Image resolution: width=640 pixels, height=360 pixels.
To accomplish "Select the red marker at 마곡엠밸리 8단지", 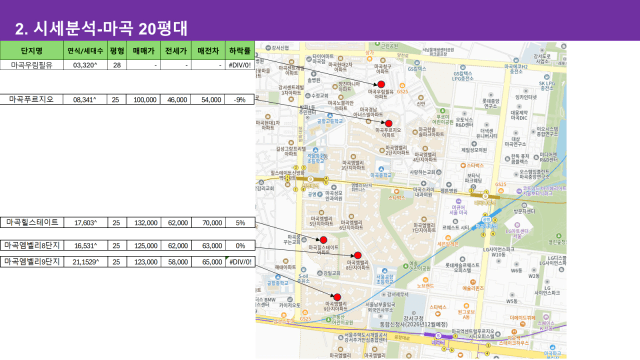I will [x=358, y=256].
